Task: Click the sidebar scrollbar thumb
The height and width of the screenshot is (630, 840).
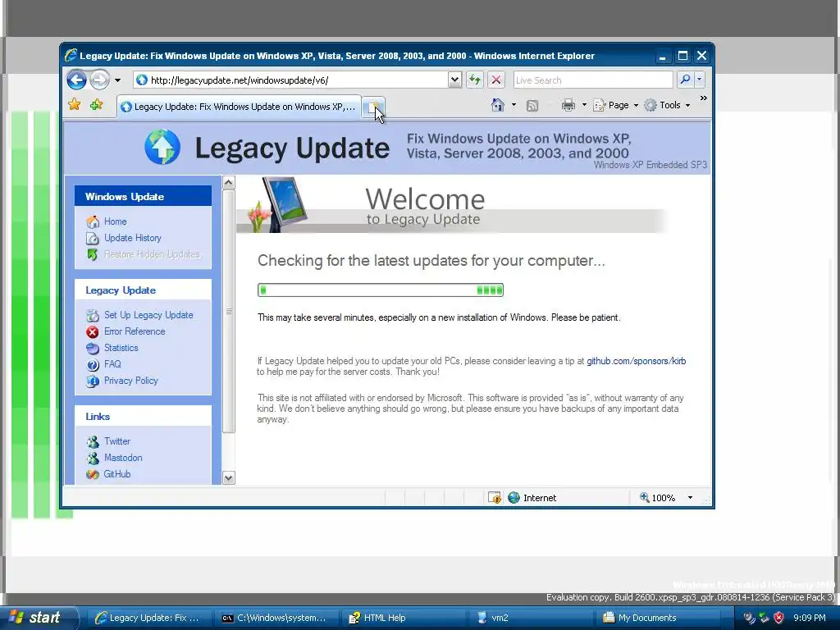Action: click(229, 311)
